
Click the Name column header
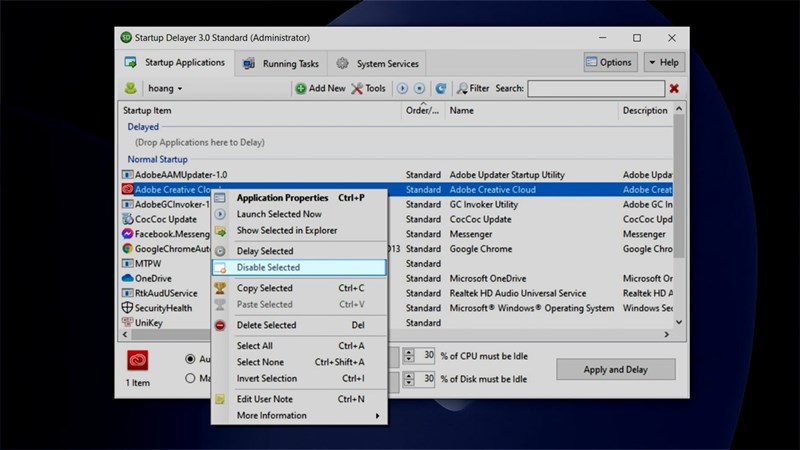point(532,110)
